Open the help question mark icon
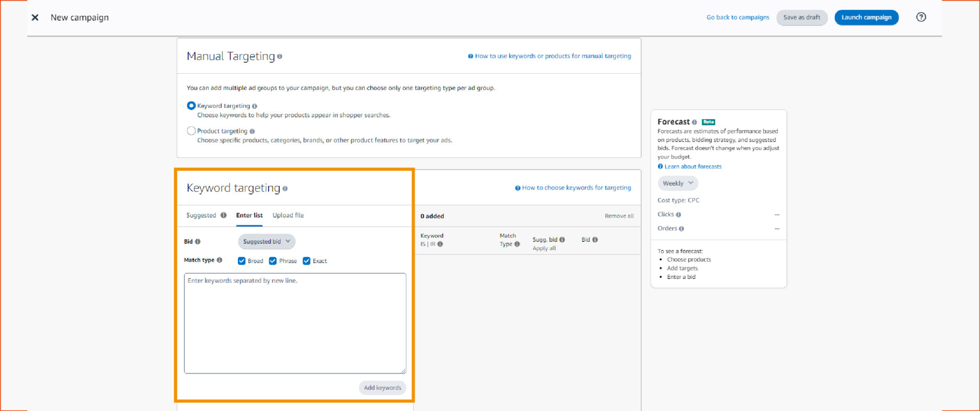 click(x=921, y=17)
